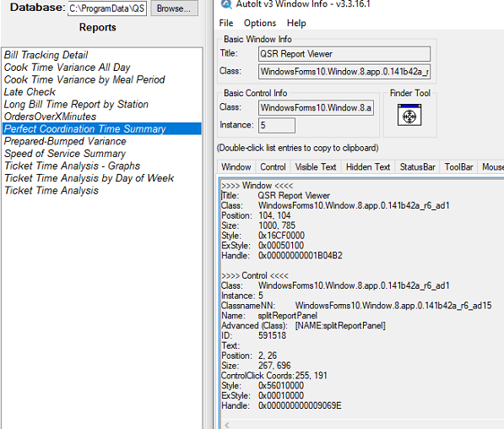504x429 pixels.
Task: Open the Help menu
Action: [296, 23]
